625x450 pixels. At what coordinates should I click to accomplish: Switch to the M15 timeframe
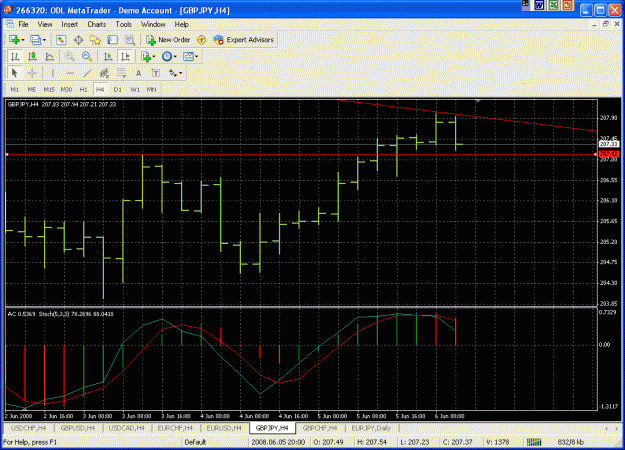[x=49, y=90]
